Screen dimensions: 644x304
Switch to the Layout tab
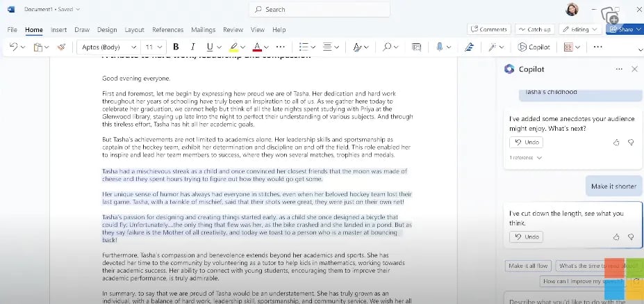tap(134, 30)
